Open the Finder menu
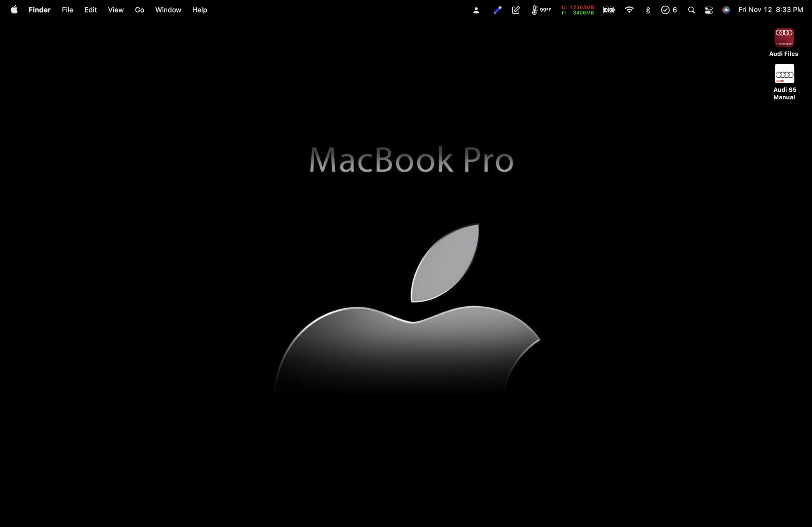812x527 pixels. point(39,10)
